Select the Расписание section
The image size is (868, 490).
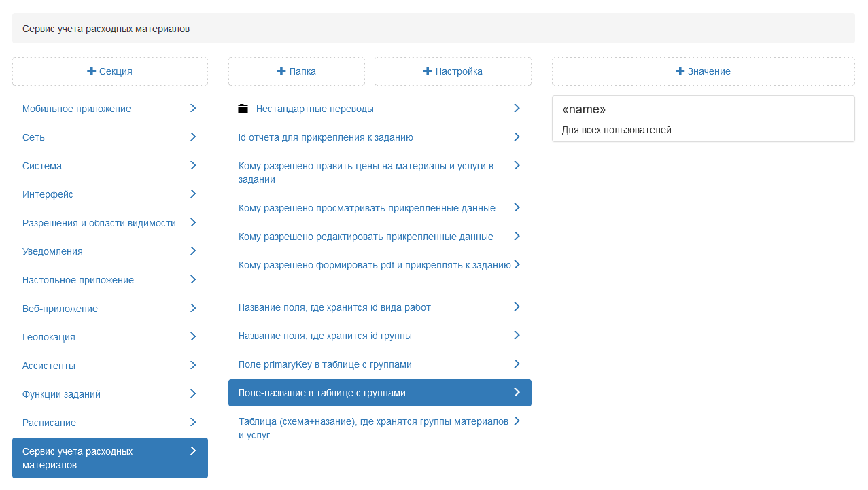coord(49,423)
